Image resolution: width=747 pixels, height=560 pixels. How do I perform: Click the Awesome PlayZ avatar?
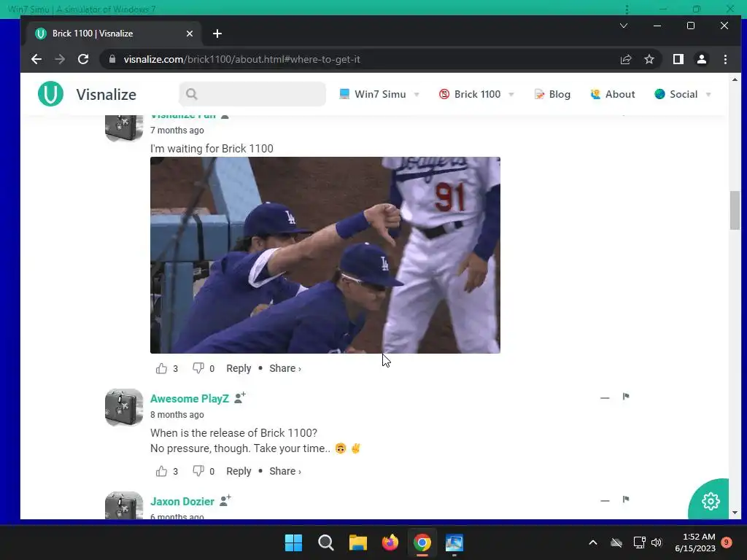click(124, 408)
